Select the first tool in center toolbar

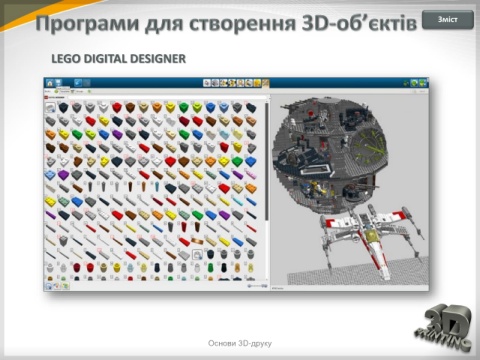(x=207, y=83)
